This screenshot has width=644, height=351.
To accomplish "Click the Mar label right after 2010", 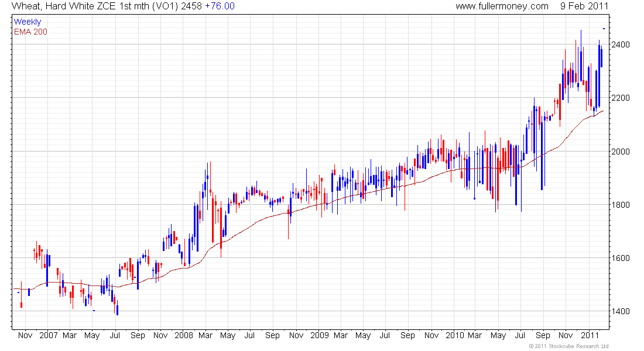I will pyautogui.click(x=475, y=335).
